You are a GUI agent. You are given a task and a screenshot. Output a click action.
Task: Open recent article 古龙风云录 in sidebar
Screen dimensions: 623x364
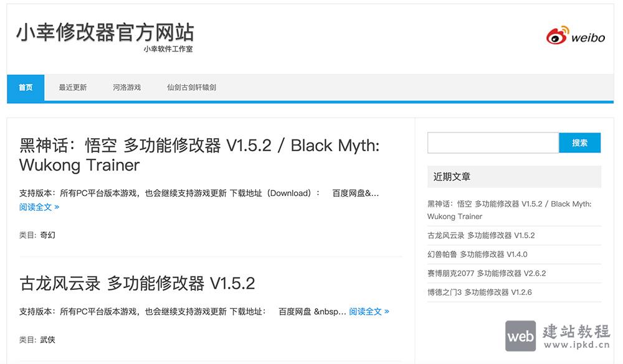tap(481, 235)
